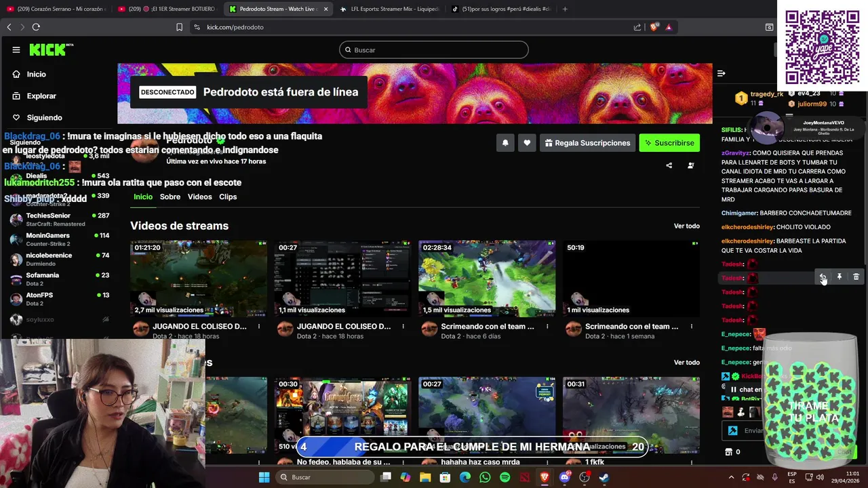Show hidden system tray icons
The image size is (868, 488).
pyautogui.click(x=732, y=477)
